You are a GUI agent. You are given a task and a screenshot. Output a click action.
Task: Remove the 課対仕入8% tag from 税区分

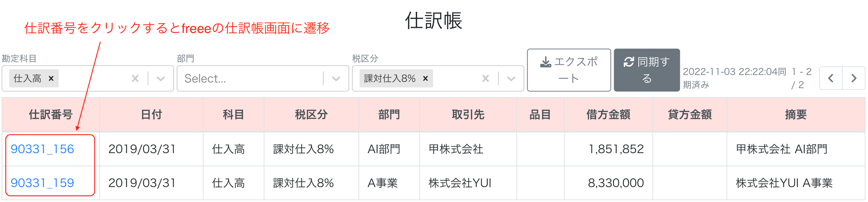[x=426, y=79]
